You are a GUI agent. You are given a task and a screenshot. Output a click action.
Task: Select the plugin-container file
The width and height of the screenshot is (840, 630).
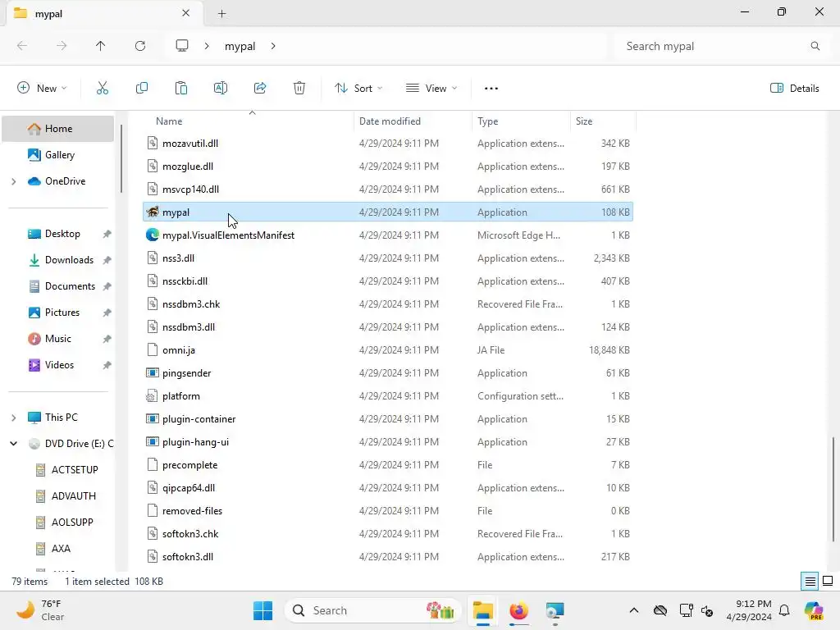pyautogui.click(x=388, y=419)
